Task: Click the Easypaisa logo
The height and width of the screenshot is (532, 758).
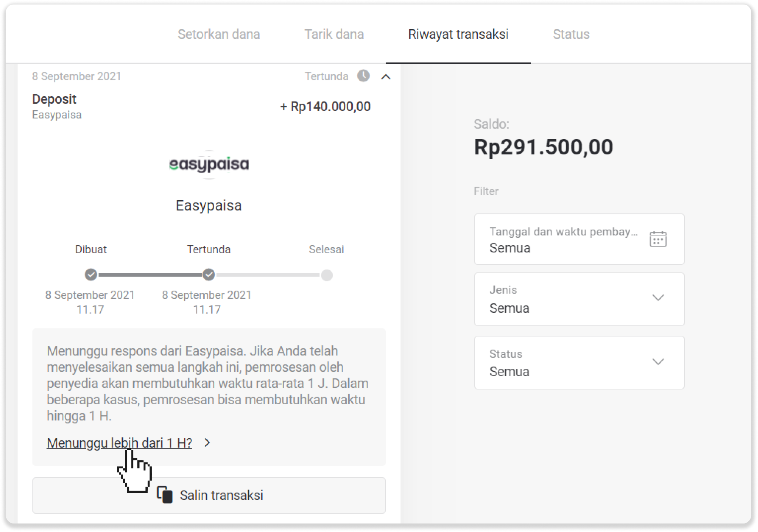Action: point(209,164)
